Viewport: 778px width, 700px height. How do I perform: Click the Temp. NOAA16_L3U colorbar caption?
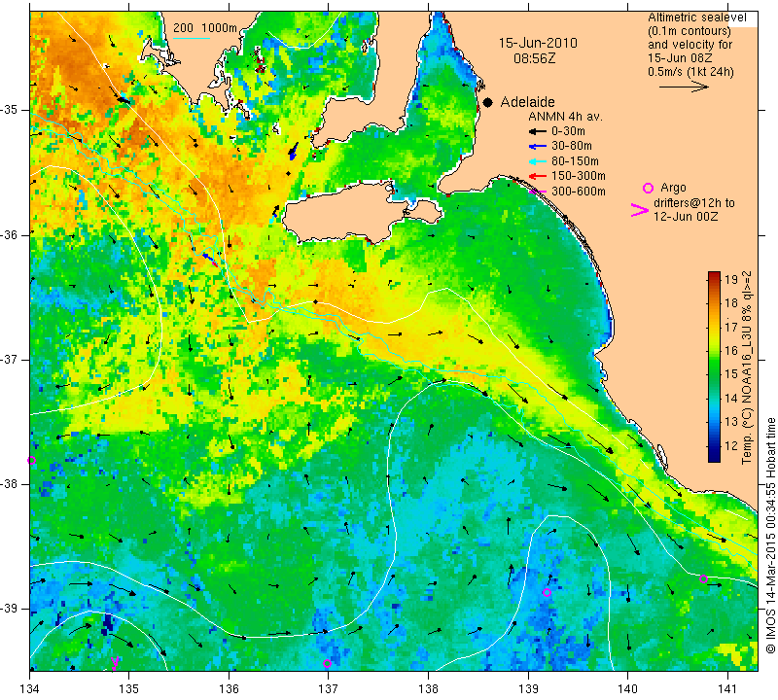pos(747,367)
